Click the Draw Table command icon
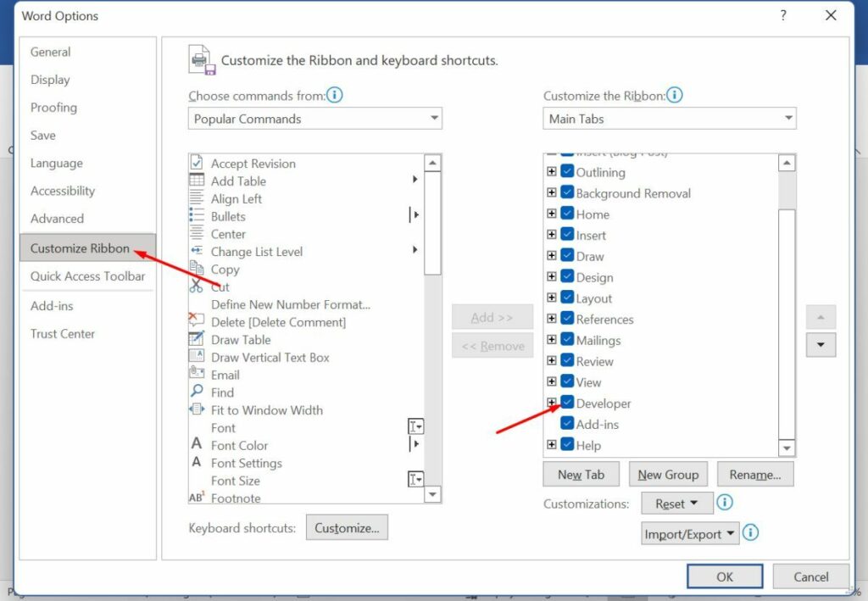868x601 pixels. pyautogui.click(x=198, y=339)
